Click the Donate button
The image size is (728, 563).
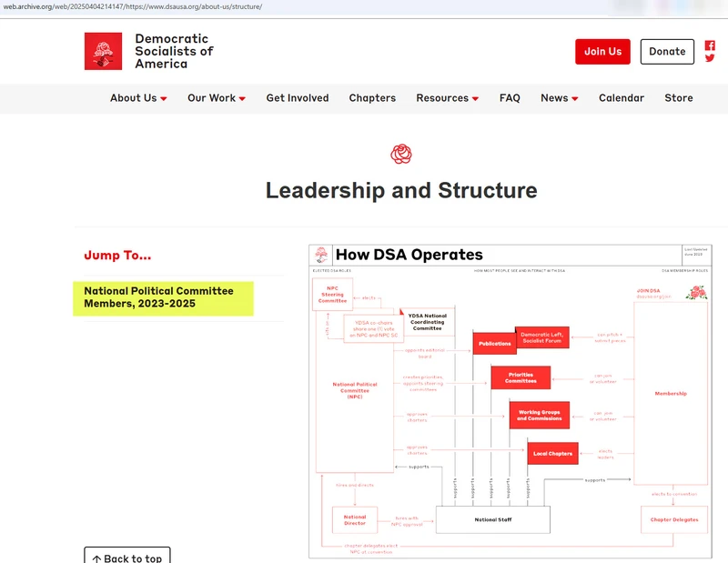(667, 52)
